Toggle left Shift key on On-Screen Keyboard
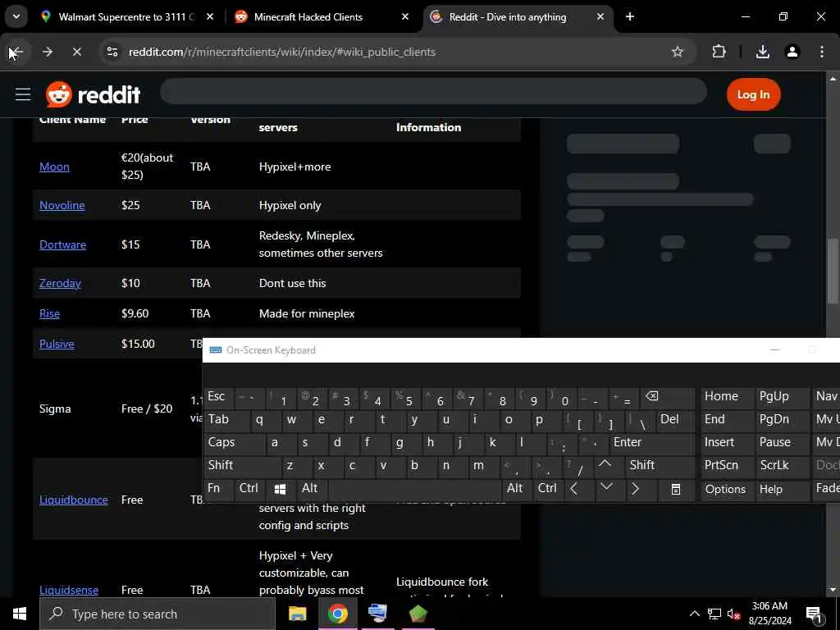 (x=242, y=466)
